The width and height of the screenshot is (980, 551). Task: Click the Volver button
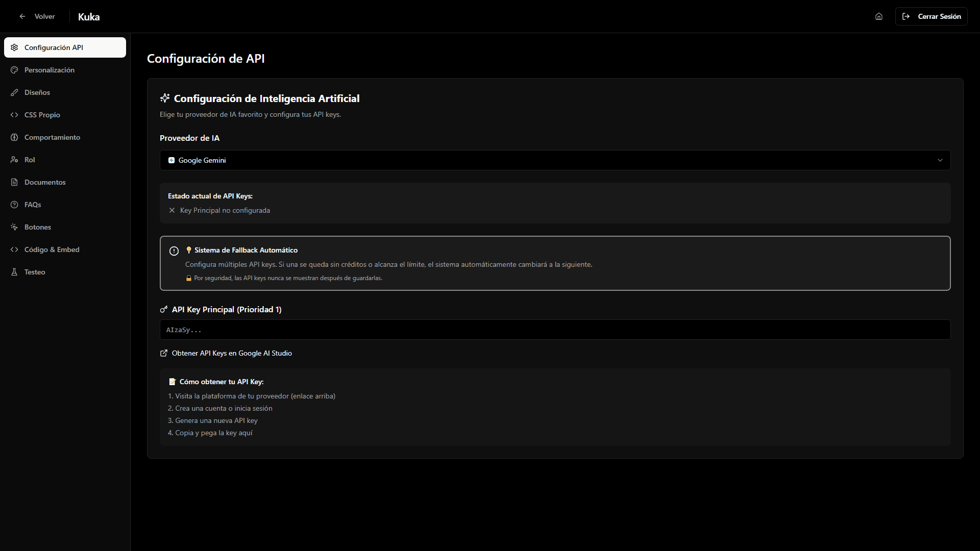(x=45, y=16)
